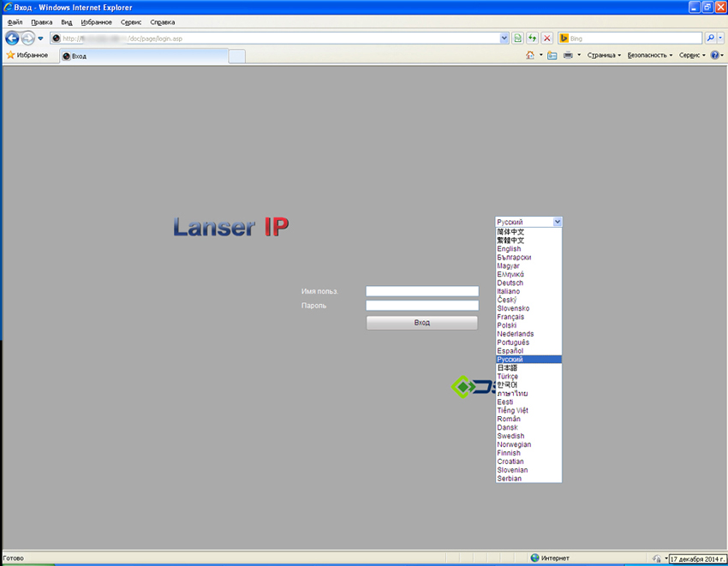The width and height of the screenshot is (728, 566).
Task: Click the Home page icon
Action: click(530, 56)
